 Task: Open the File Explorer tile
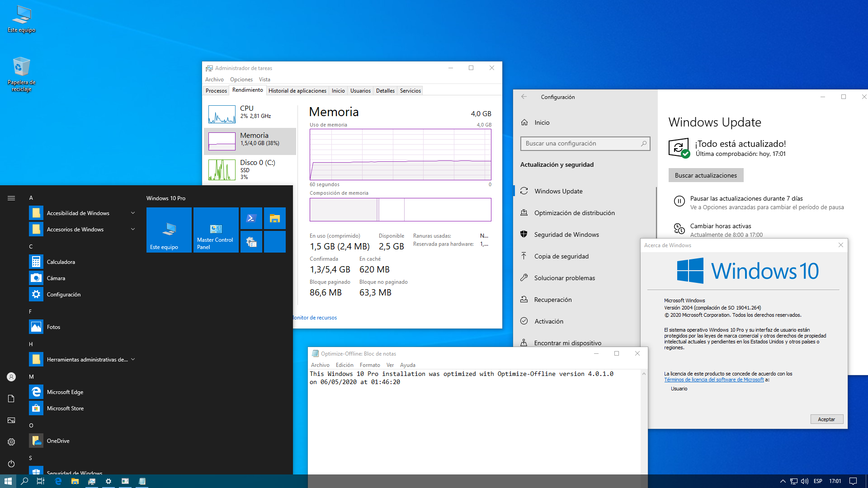274,219
